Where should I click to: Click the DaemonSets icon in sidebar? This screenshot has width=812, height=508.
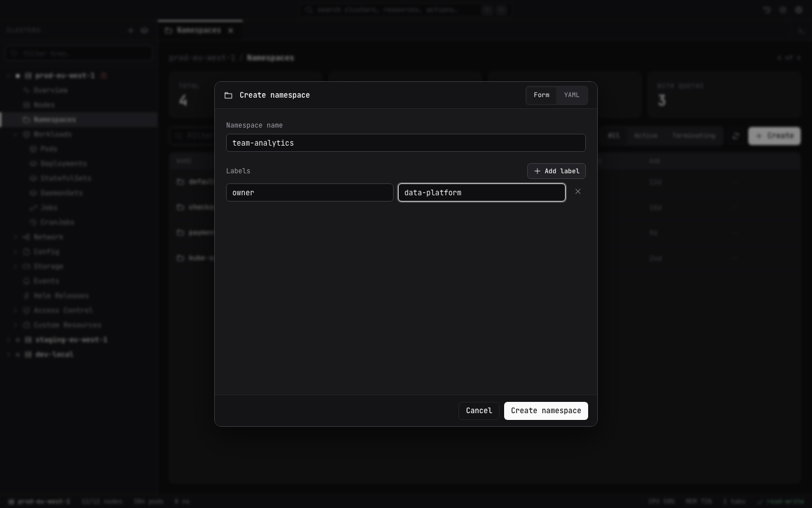click(x=33, y=193)
